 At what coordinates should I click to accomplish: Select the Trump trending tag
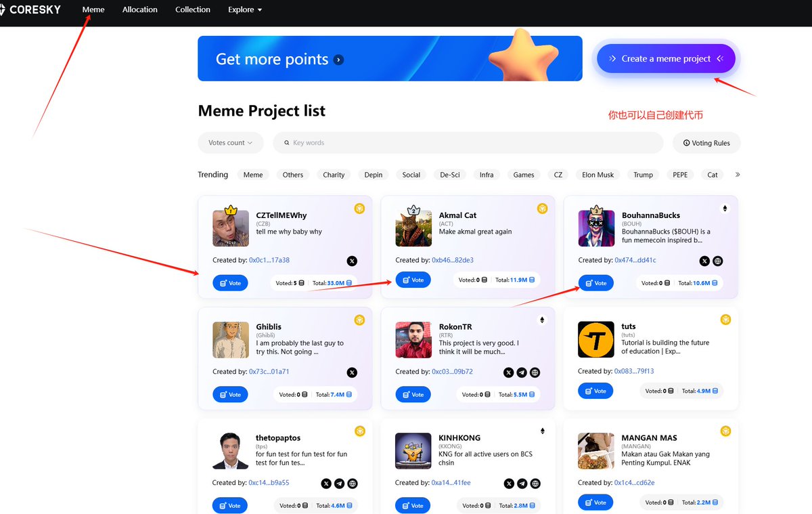point(644,175)
